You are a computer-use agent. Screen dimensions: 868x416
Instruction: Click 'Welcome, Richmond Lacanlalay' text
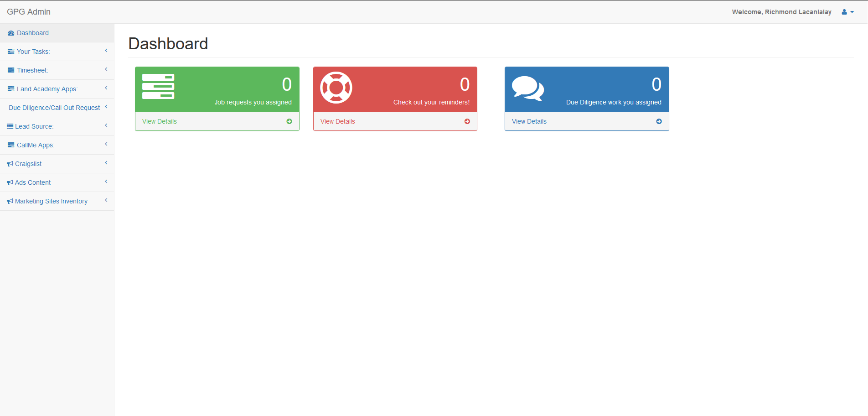click(782, 12)
